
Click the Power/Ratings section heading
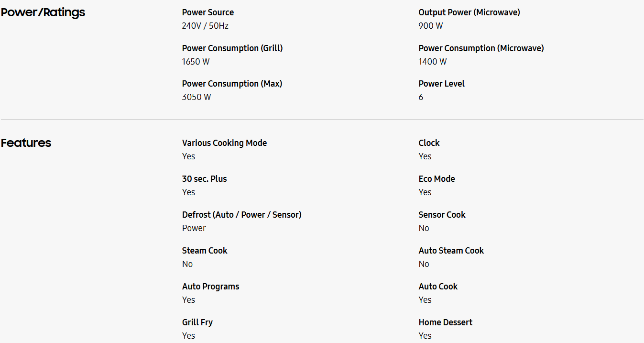[43, 12]
